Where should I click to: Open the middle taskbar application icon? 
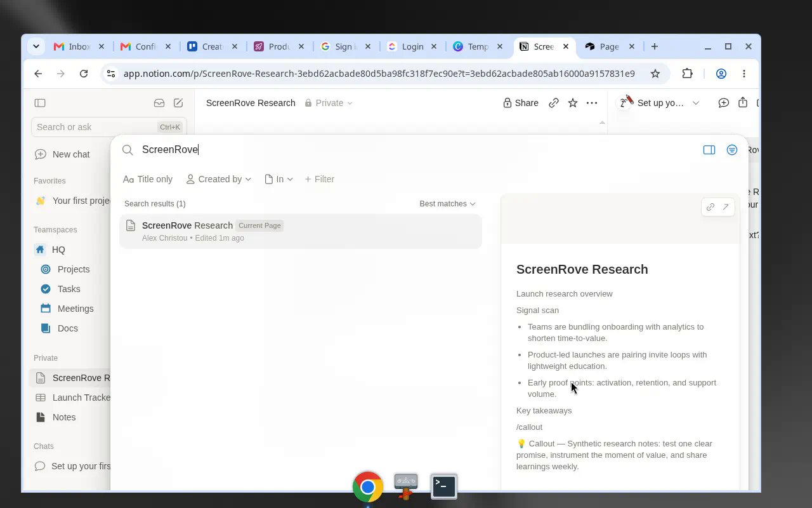click(x=406, y=486)
